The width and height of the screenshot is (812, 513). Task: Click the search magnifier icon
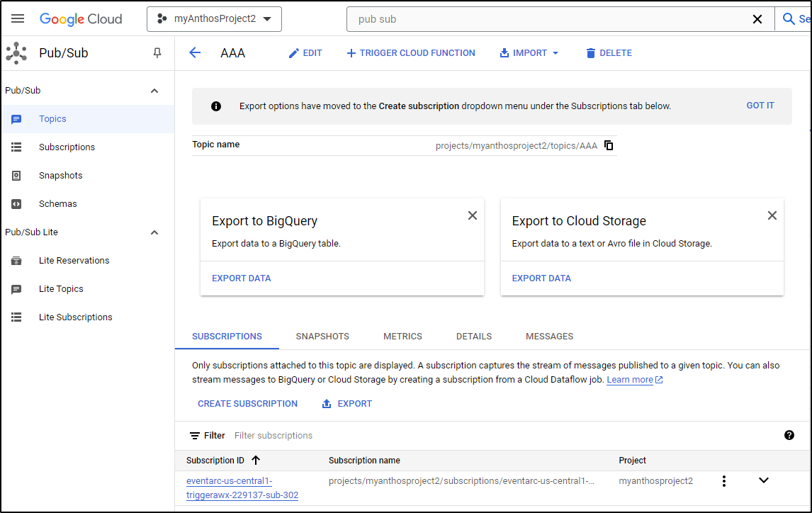point(788,19)
